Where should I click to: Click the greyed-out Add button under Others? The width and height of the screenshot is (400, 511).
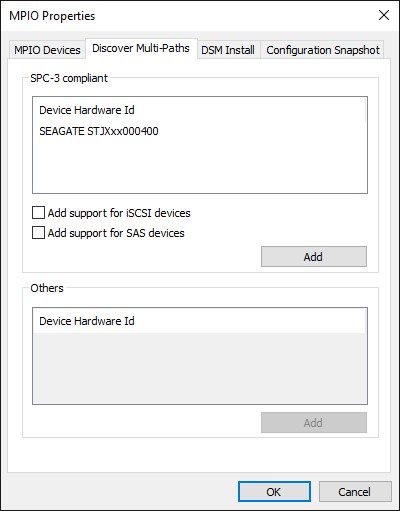pyautogui.click(x=314, y=423)
